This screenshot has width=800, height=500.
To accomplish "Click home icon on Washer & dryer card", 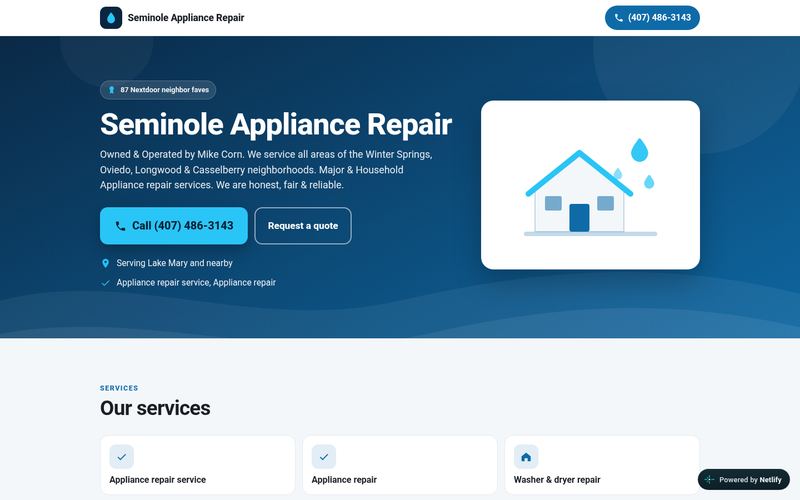I will 526,457.
